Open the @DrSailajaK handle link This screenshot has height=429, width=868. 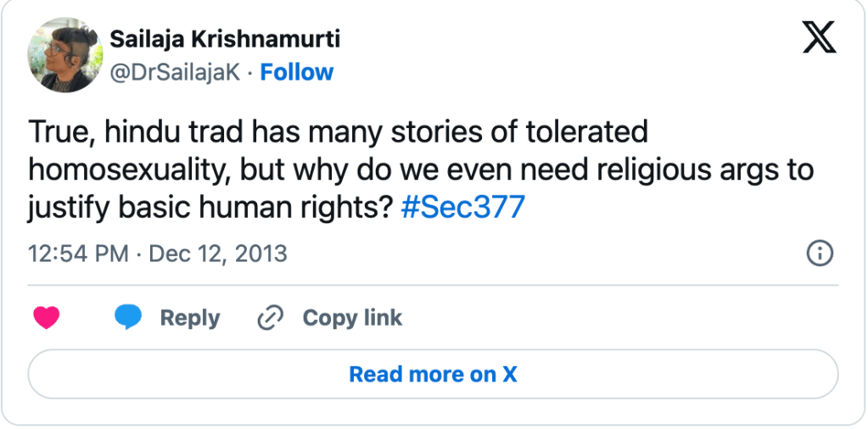[x=176, y=73]
